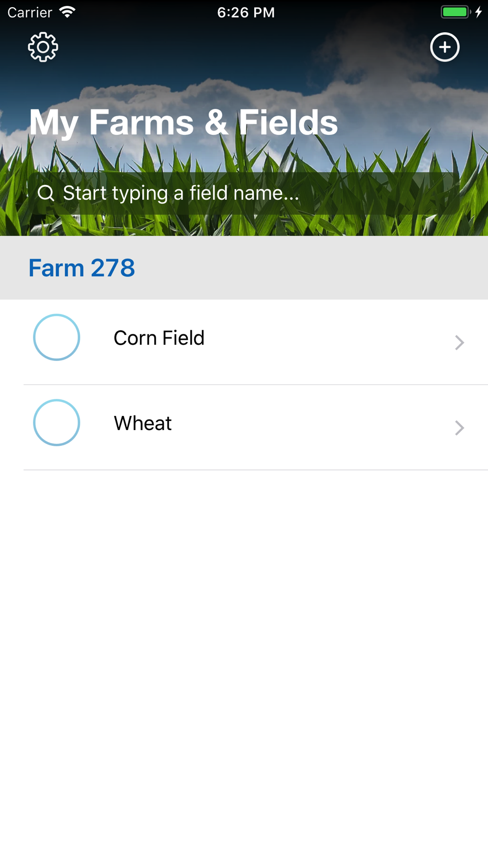Tap the Wi-Fi status icon
488x868 pixels.
pos(67,12)
